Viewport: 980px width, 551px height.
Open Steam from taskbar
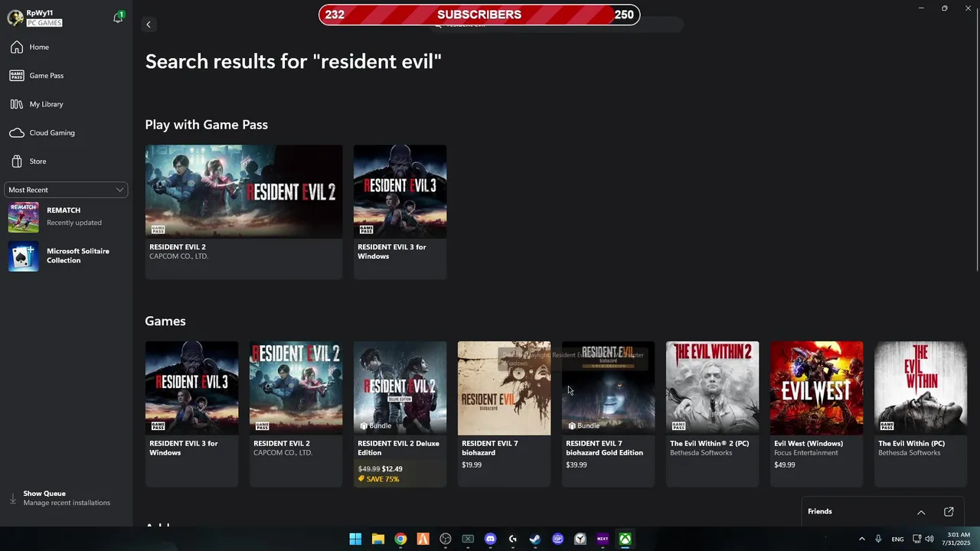535,539
